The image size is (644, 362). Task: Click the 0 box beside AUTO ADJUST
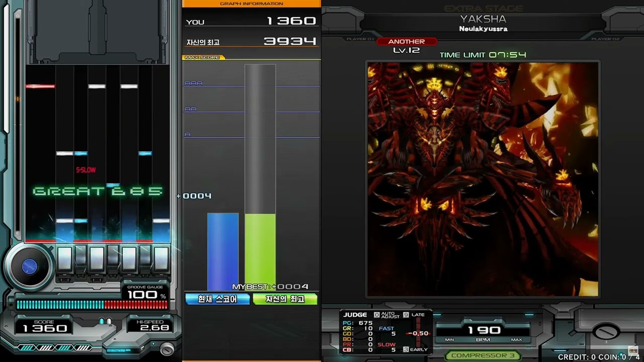coord(376,315)
